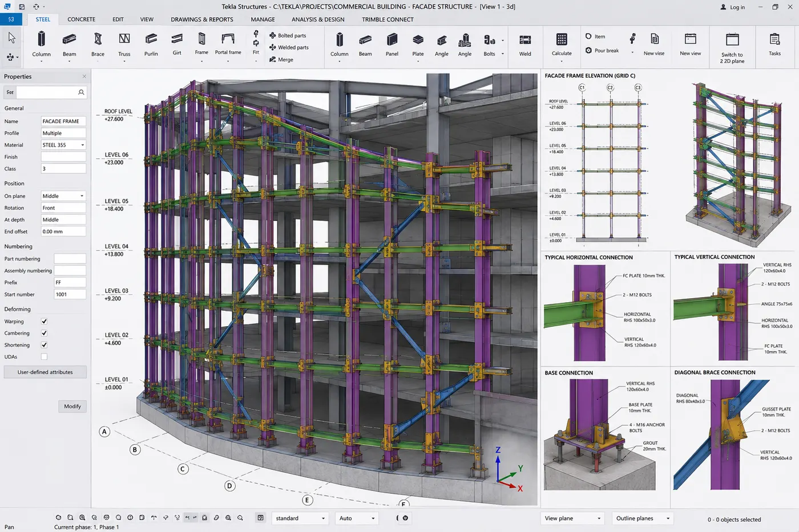Open the DRAWINGS & REPORTS tab
Viewport: 799px width, 532px height.
click(202, 19)
